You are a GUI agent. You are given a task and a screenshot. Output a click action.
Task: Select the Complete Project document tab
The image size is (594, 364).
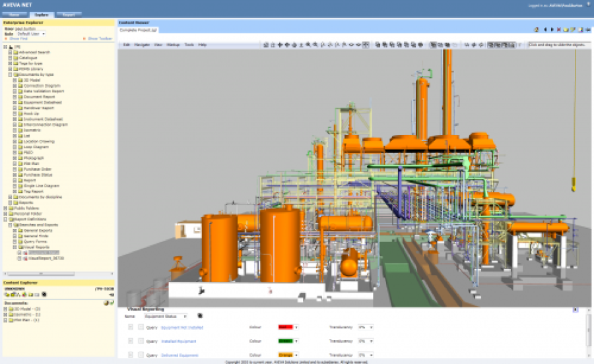(139, 30)
